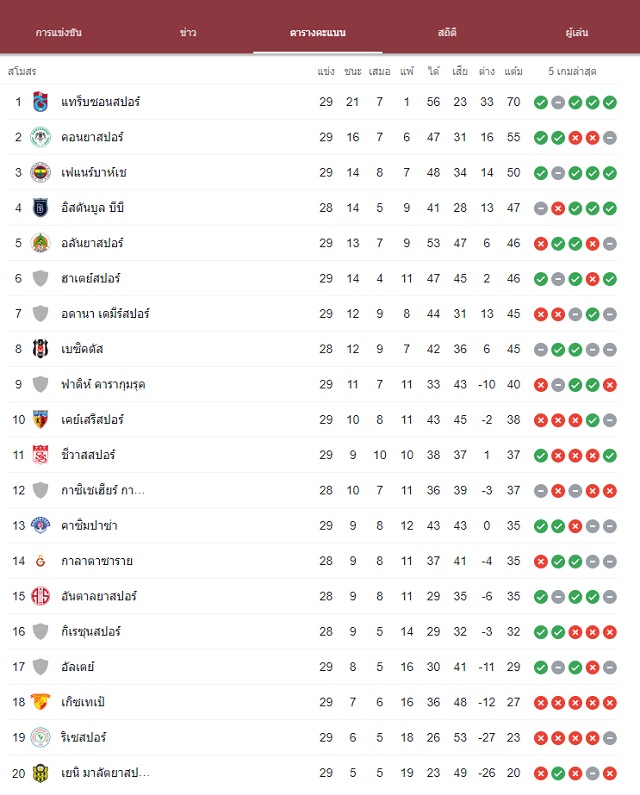Click the Beşiktaş club crest icon

(40, 349)
